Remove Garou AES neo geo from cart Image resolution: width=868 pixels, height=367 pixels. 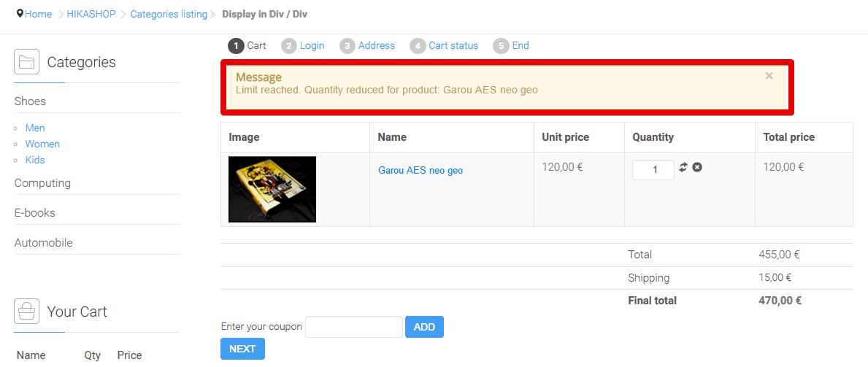[x=697, y=167]
